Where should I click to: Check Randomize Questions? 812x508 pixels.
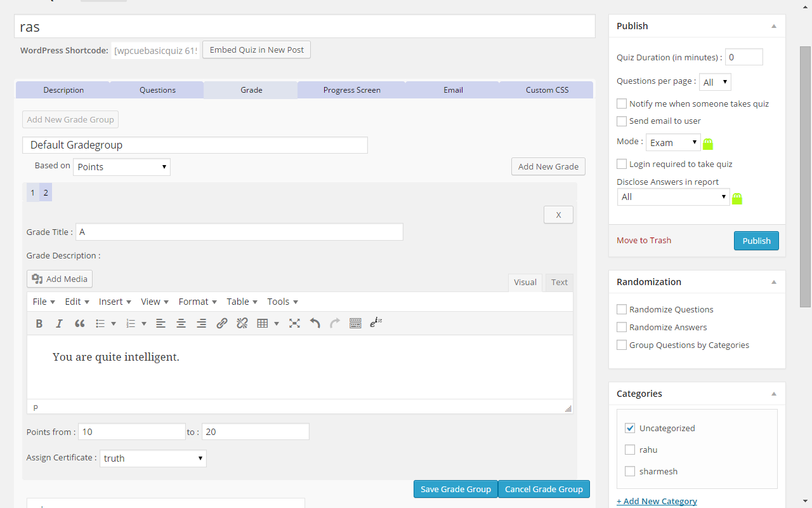tap(622, 309)
